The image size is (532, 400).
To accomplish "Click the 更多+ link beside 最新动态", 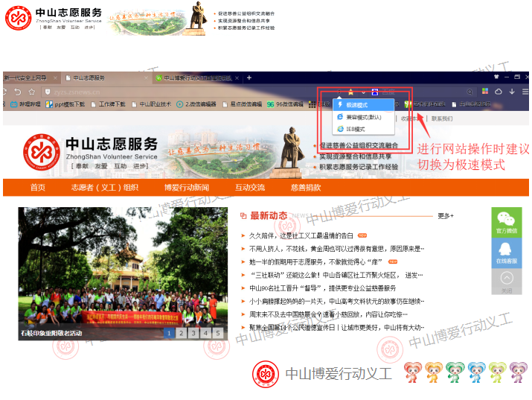I will 445,216.
